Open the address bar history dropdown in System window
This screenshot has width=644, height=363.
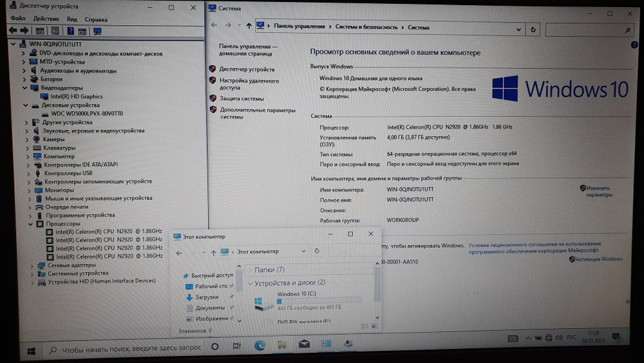point(518,30)
